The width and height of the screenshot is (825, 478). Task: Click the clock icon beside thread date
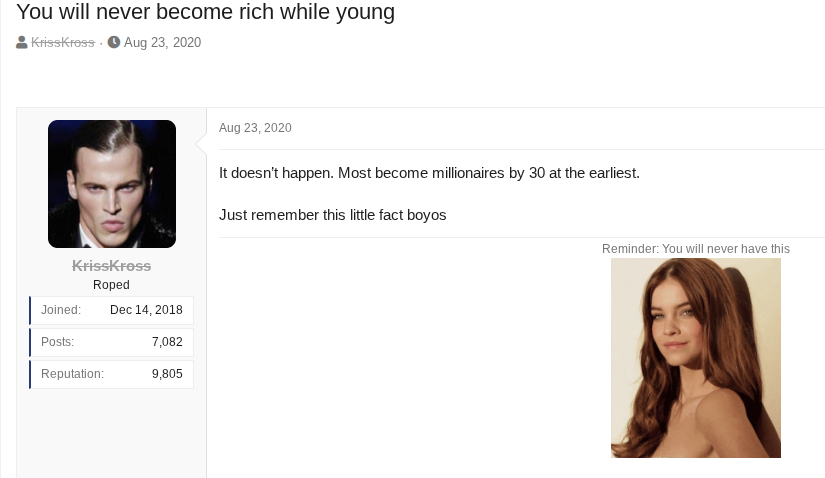114,43
